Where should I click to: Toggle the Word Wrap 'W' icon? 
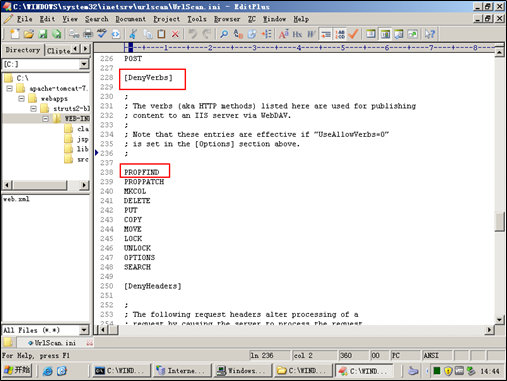(311, 34)
